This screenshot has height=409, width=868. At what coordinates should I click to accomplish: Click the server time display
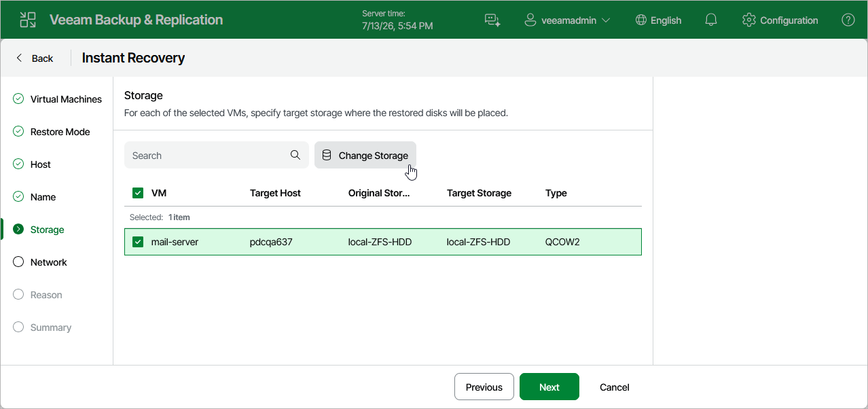coord(397,20)
